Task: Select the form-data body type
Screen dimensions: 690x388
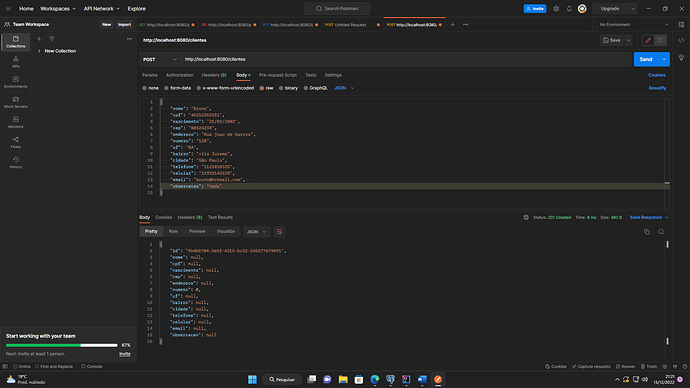Action: [178, 88]
